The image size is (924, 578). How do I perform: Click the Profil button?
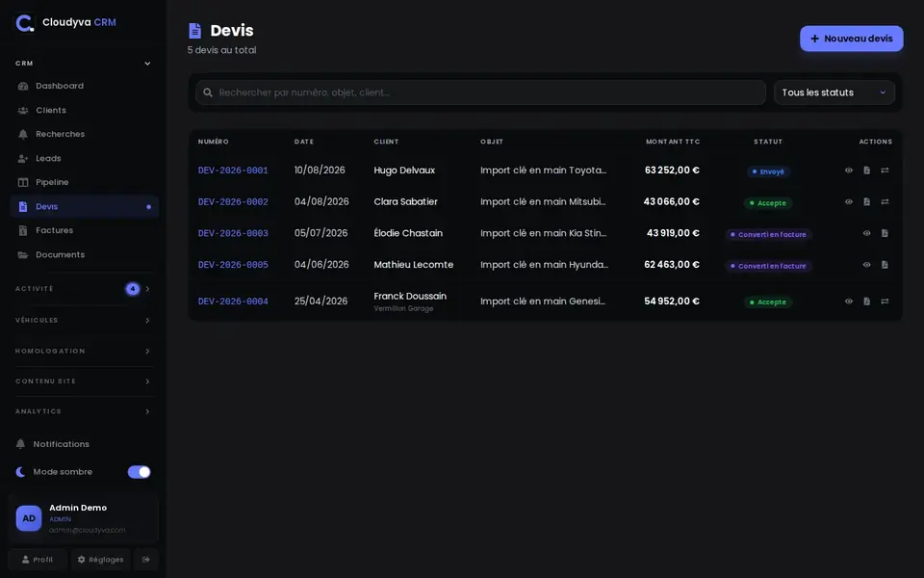coord(38,559)
